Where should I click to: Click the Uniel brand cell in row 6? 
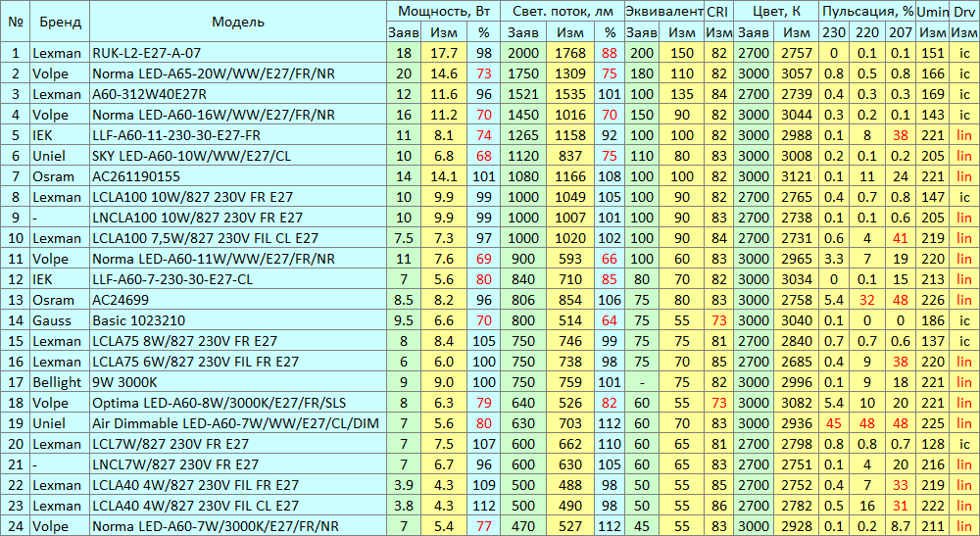pos(60,156)
